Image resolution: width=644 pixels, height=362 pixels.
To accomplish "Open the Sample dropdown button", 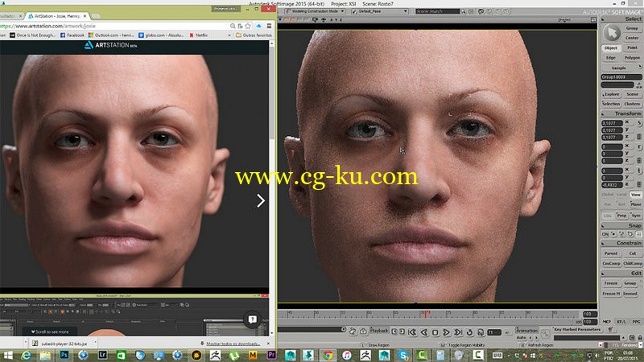I will 621,68.
